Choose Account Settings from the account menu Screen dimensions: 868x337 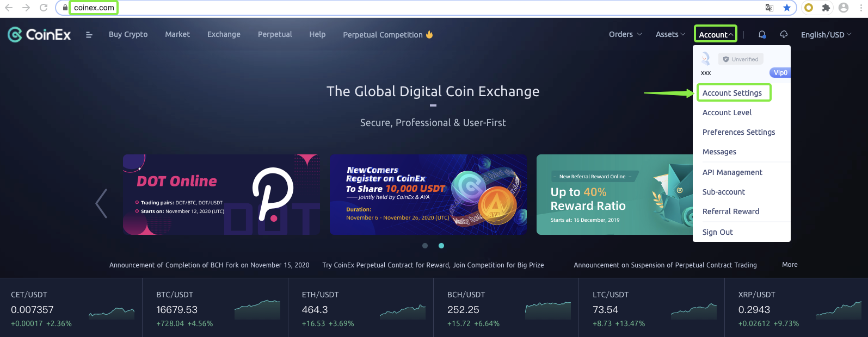[x=732, y=93]
